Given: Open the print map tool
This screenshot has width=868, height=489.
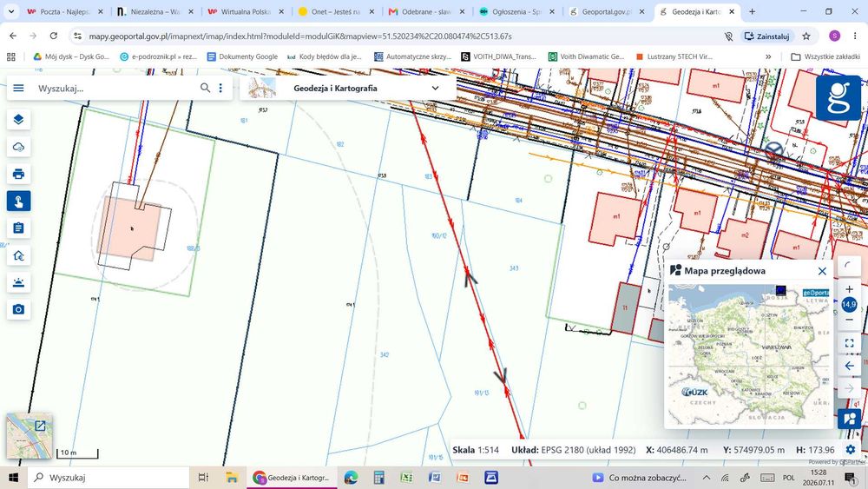Looking at the screenshot, I should pyautogui.click(x=18, y=174).
